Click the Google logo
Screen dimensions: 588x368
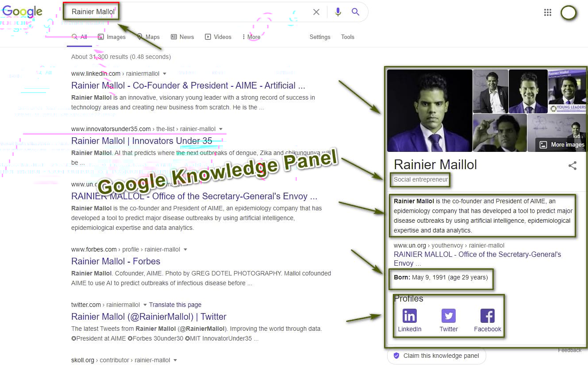point(22,12)
